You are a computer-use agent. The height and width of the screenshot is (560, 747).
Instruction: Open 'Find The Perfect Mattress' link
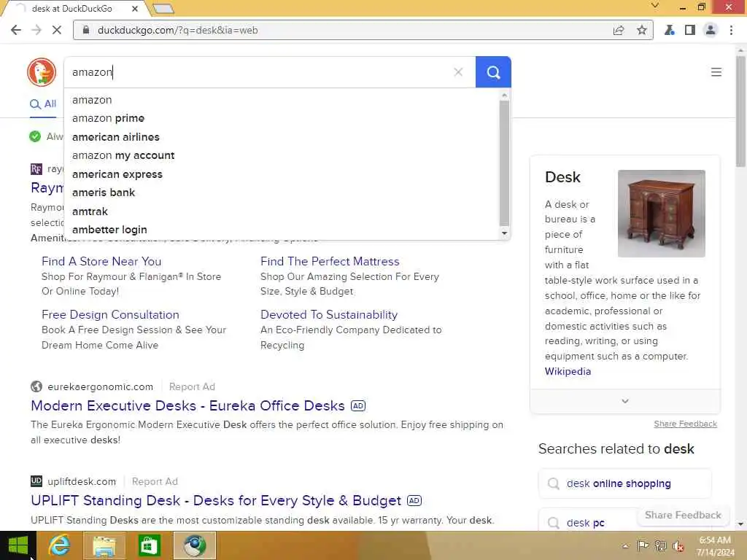click(330, 262)
